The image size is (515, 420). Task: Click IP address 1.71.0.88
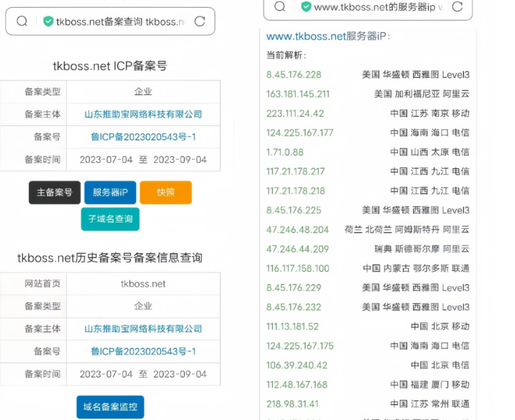pyautogui.click(x=285, y=152)
